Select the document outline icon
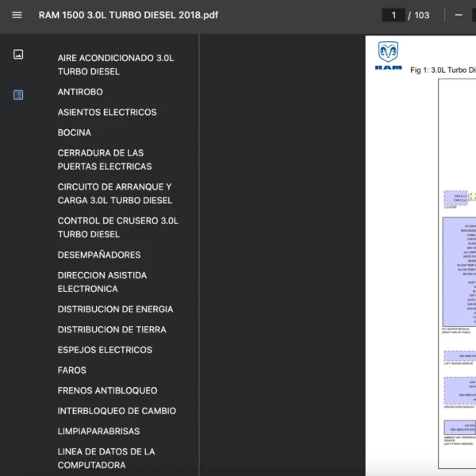476x476 pixels. (18, 95)
